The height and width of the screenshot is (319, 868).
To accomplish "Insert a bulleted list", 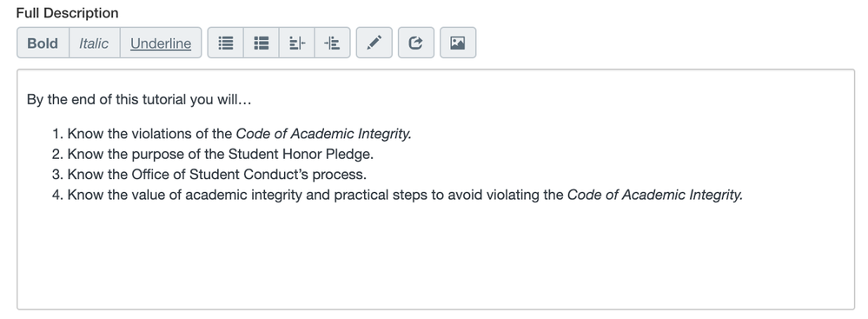I will coord(226,43).
